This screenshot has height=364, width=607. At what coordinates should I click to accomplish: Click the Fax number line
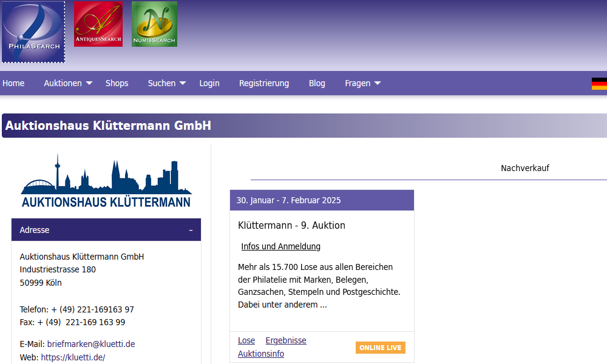72,322
